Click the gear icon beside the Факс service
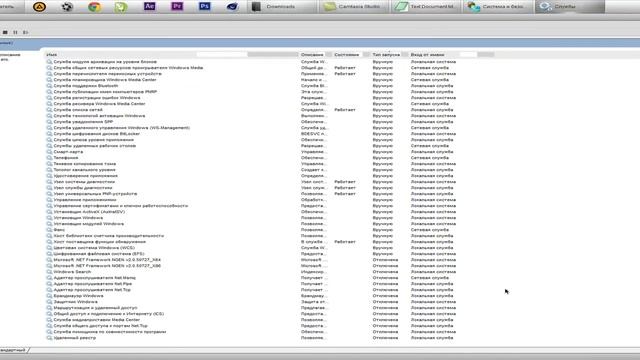 point(49,230)
